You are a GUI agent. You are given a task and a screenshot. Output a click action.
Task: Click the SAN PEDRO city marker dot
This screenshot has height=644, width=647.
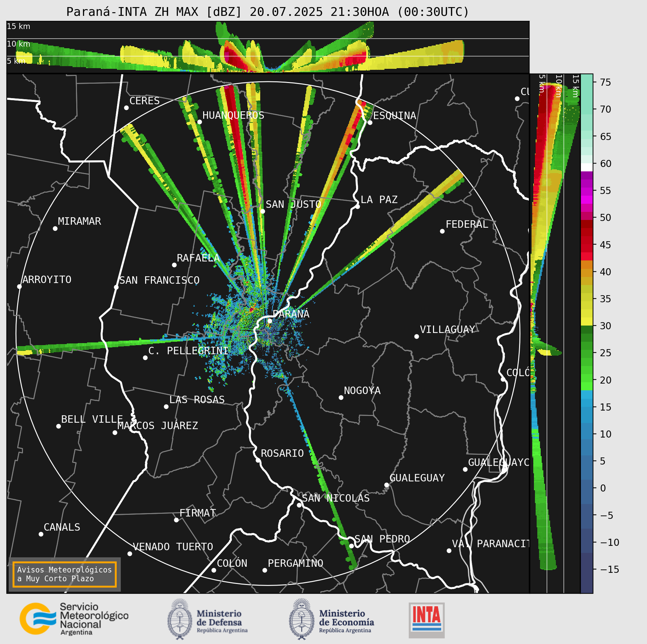tap(351, 546)
